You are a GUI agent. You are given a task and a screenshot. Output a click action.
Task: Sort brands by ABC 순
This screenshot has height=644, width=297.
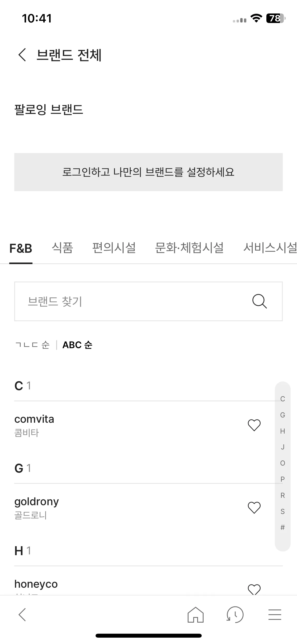click(x=77, y=345)
